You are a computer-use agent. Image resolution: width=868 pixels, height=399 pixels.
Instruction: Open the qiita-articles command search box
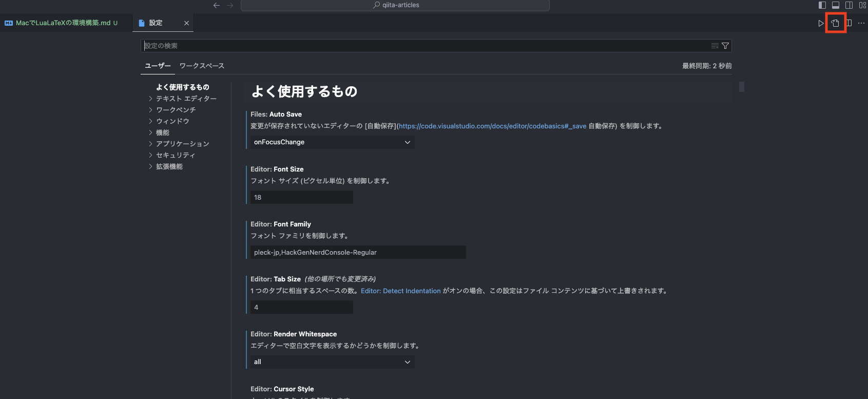395,5
